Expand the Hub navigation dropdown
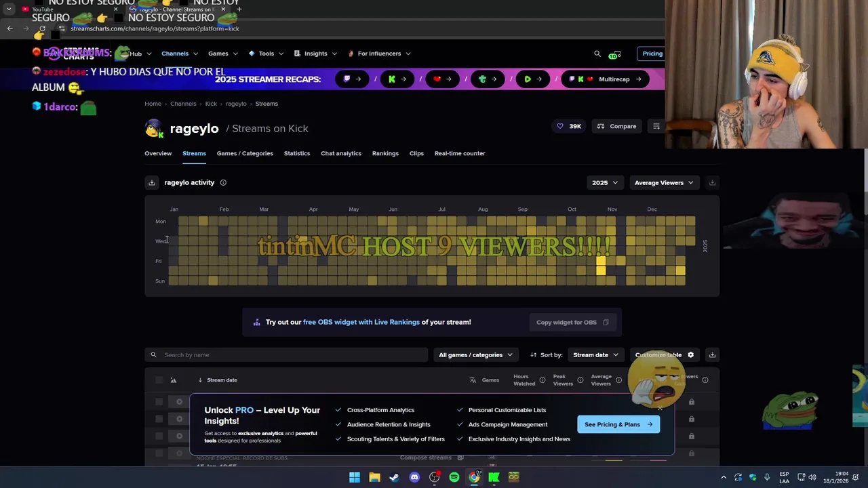Screen dimensions: 868x488 point(142,54)
